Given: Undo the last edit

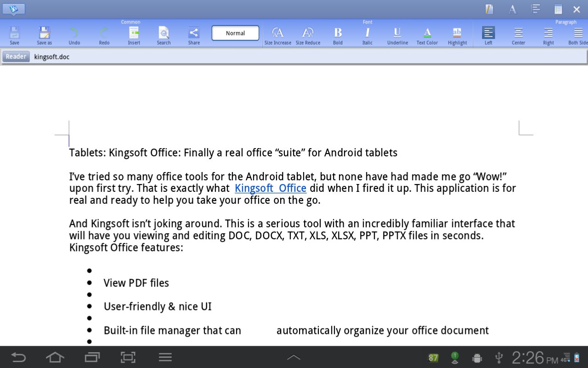Looking at the screenshot, I should (74, 35).
